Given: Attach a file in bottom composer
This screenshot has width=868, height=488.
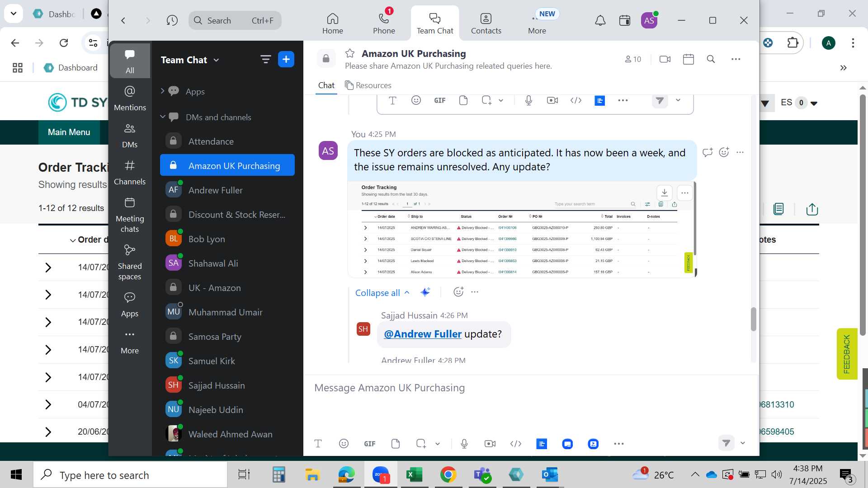Looking at the screenshot, I should tap(396, 444).
